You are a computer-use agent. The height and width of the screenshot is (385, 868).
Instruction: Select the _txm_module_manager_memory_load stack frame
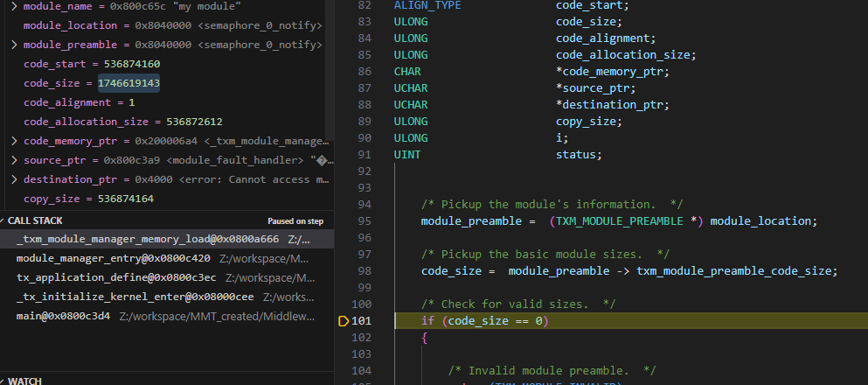[149, 239]
